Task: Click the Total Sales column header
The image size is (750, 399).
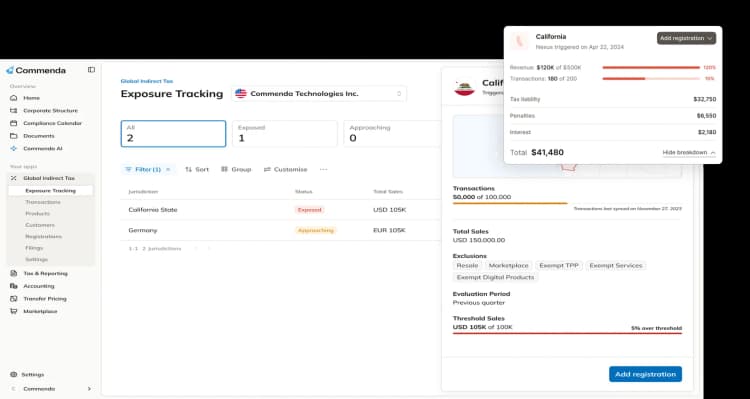Action: pos(388,191)
